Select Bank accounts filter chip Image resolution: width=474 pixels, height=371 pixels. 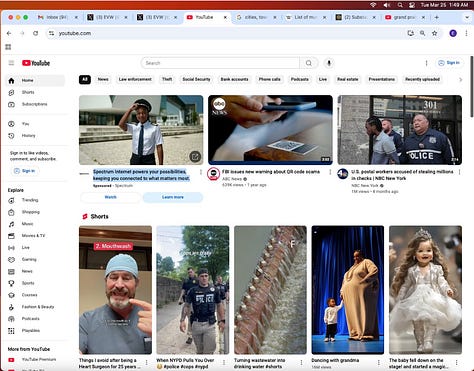tap(234, 79)
